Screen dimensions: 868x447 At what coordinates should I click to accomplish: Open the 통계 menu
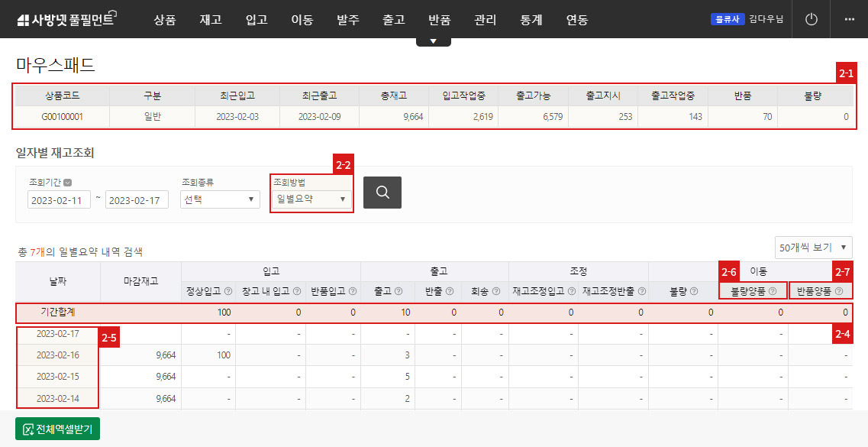point(531,20)
